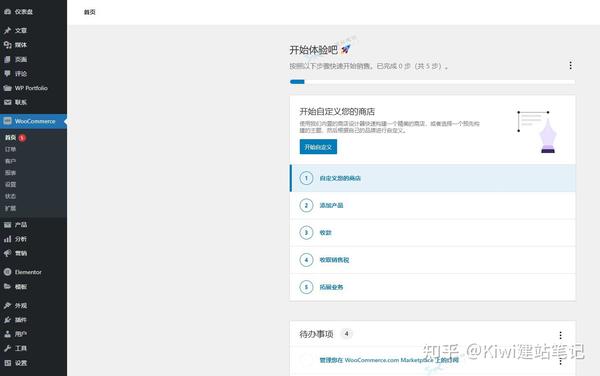Open the 媒体 media library icon
This screenshot has width=600, height=376.
pyautogui.click(x=7, y=45)
